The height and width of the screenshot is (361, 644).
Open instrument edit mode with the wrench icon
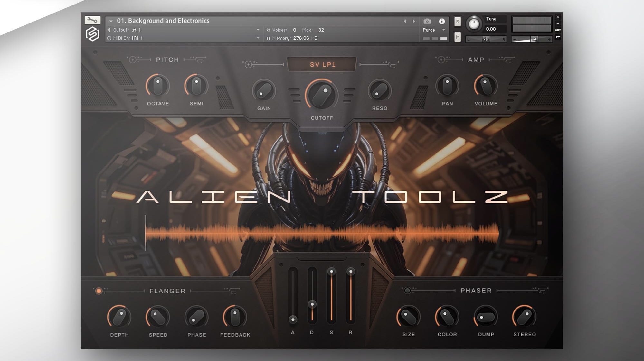92,20
